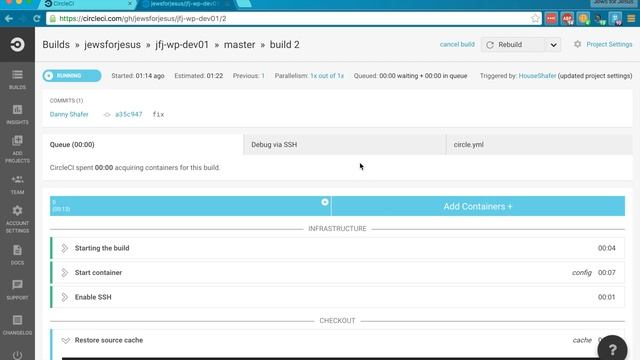This screenshot has height=360, width=640.
Task: Open the Builds breadcrumb link
Action: pyautogui.click(x=56, y=44)
